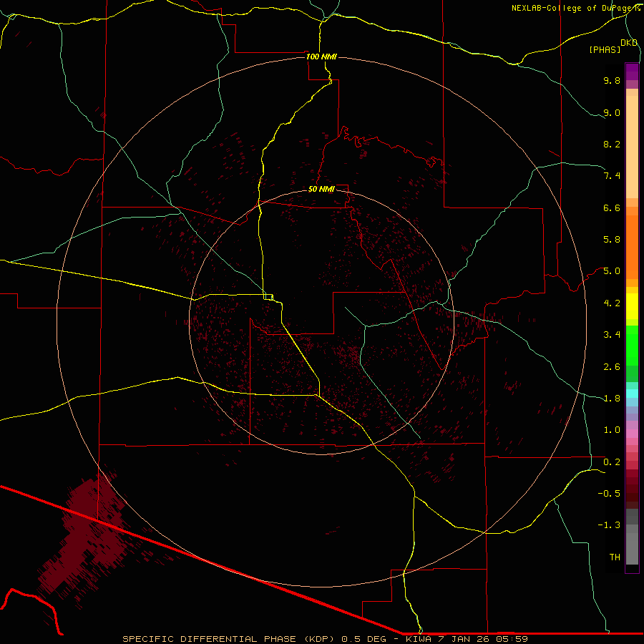Click the Specific Differential Phase (KDP) caption text
The height and width of the screenshot is (644, 644).
tap(229, 638)
